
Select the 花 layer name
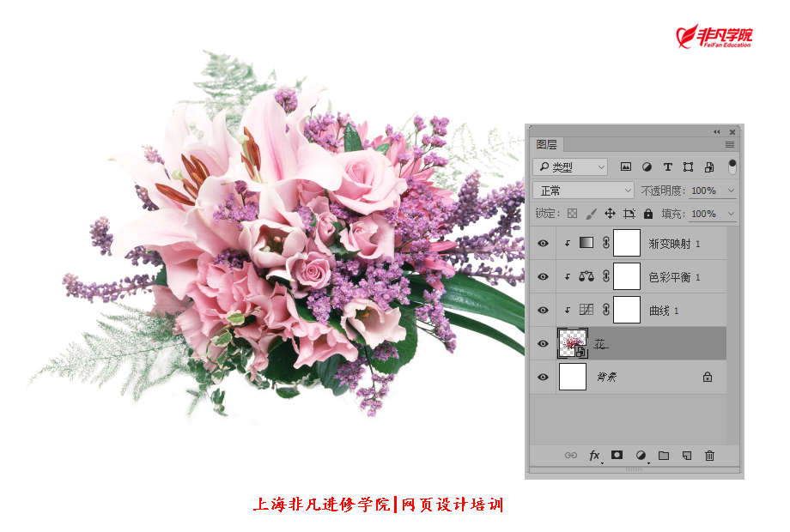click(600, 344)
